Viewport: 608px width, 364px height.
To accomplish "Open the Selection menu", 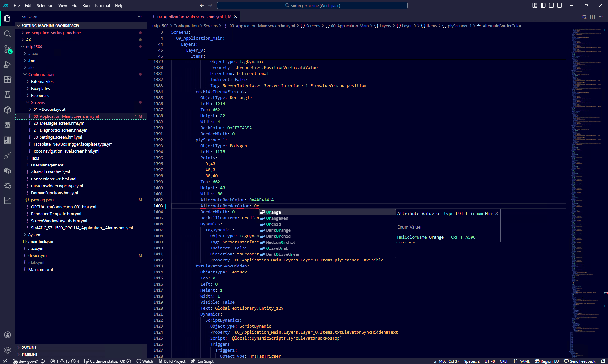I will [x=45, y=5].
